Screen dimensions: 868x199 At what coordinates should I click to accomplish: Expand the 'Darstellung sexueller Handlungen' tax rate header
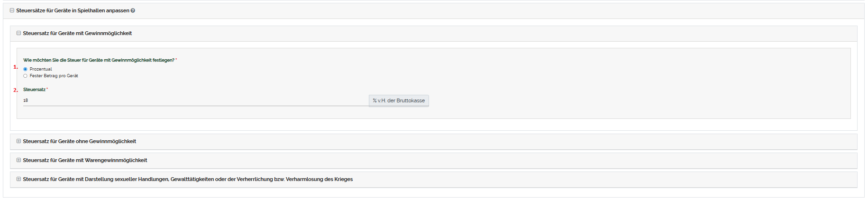188,179
